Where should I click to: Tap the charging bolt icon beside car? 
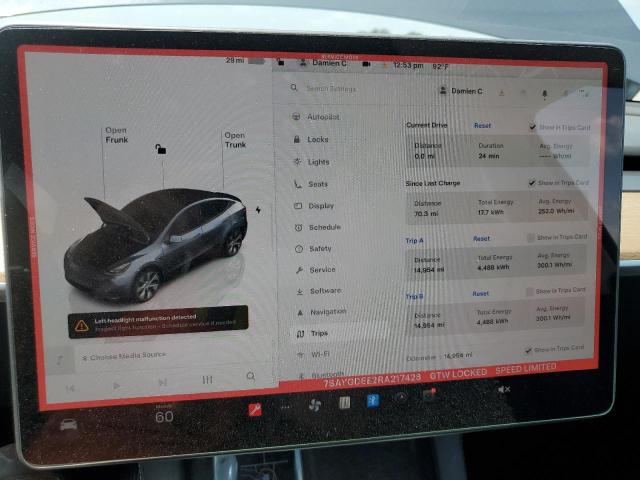[258, 210]
